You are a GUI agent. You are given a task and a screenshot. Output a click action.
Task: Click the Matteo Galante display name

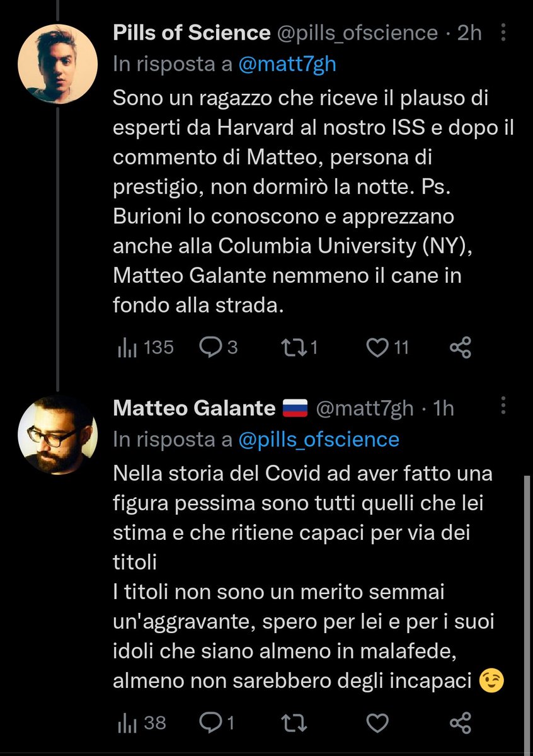pos(194,408)
